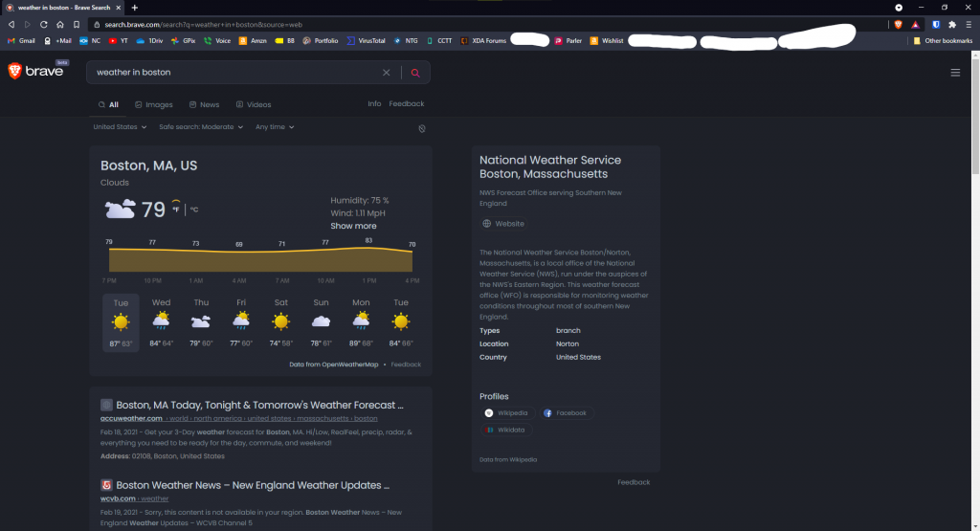
Task: Open a new browser tab
Action: [134, 8]
